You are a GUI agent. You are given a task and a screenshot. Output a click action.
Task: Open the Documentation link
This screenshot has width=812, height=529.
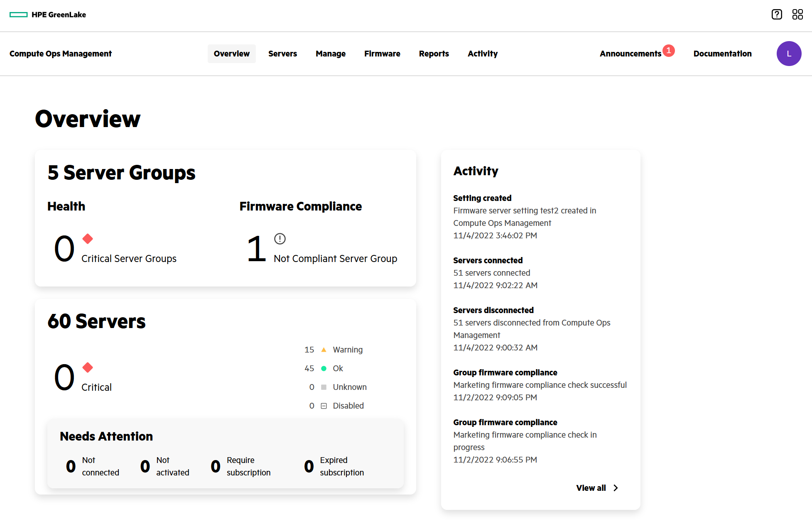722,54
